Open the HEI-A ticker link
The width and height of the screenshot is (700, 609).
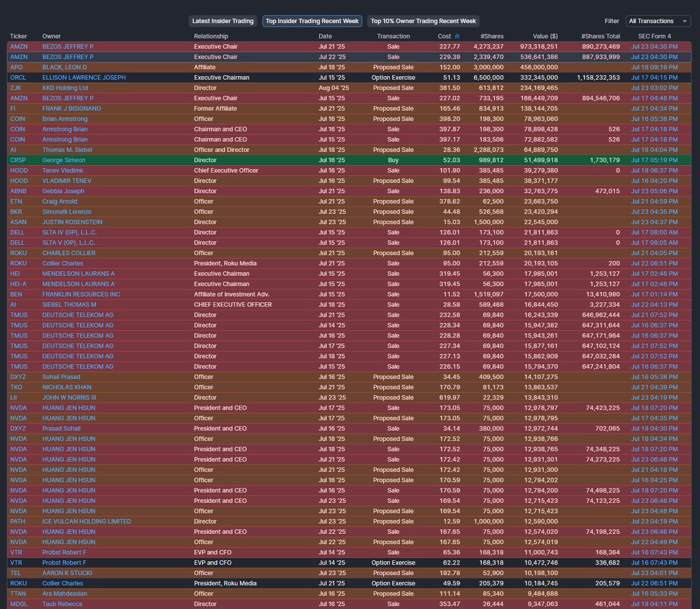coord(18,284)
